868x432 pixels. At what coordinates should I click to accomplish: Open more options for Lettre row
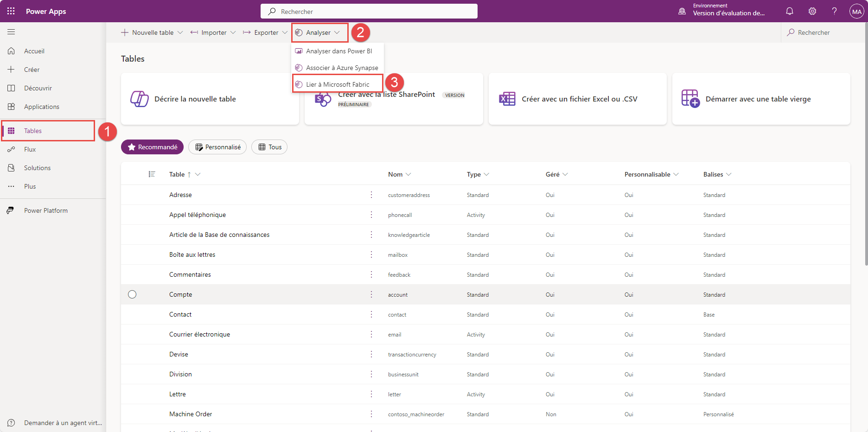371,394
